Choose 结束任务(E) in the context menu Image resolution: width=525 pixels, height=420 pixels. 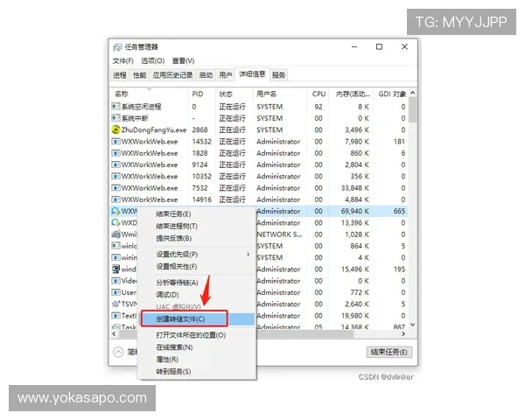pyautogui.click(x=197, y=214)
